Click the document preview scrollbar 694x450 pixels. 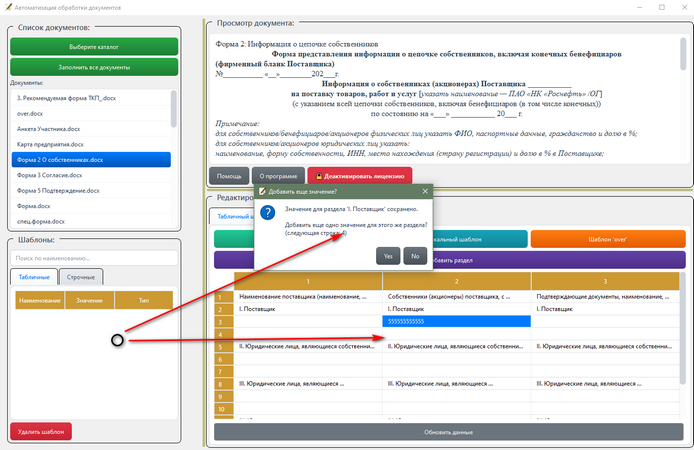(x=683, y=54)
